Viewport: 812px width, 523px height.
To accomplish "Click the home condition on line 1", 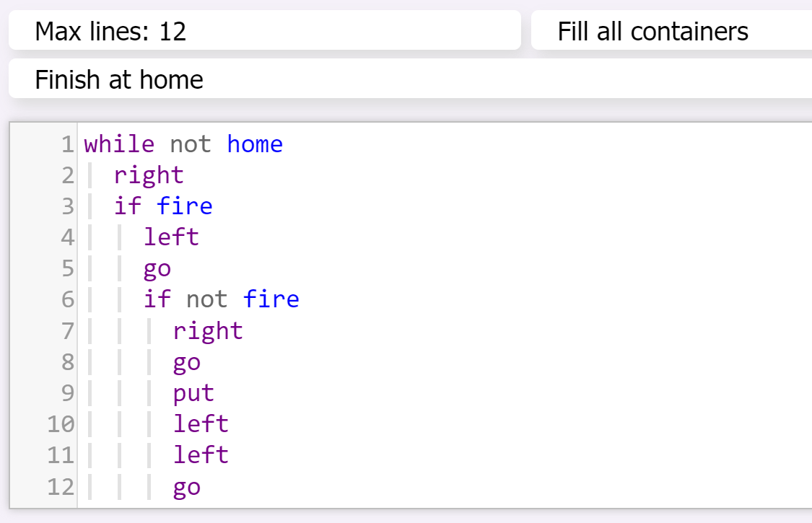I will pos(256,144).
